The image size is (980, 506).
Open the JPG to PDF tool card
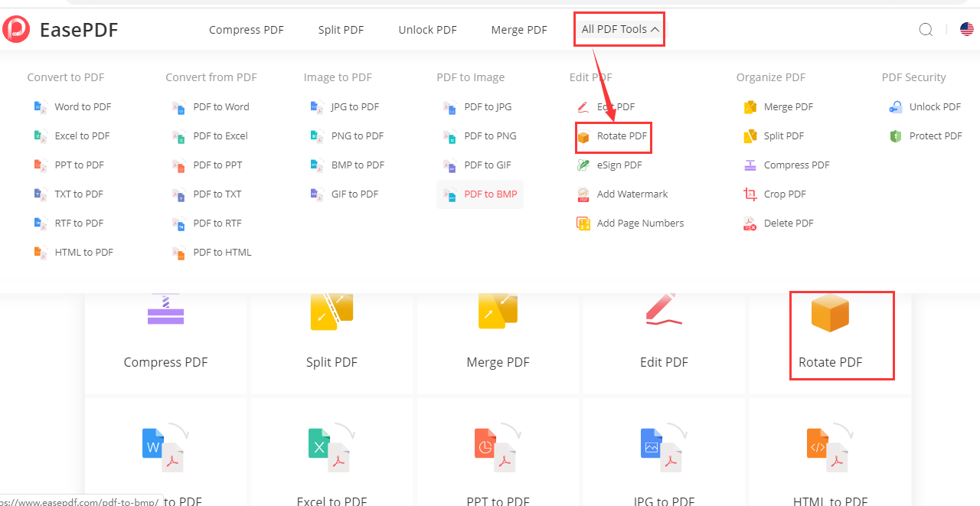664,452
